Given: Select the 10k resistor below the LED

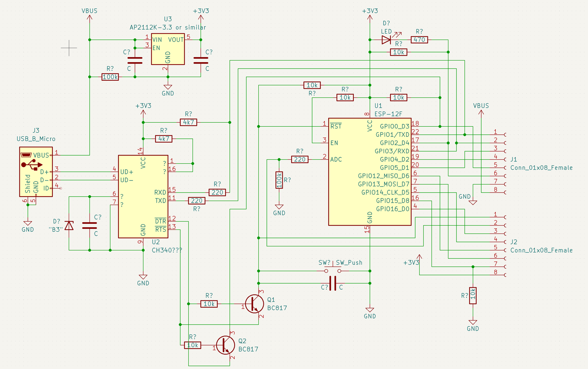Looking at the screenshot, I should (398, 52).
